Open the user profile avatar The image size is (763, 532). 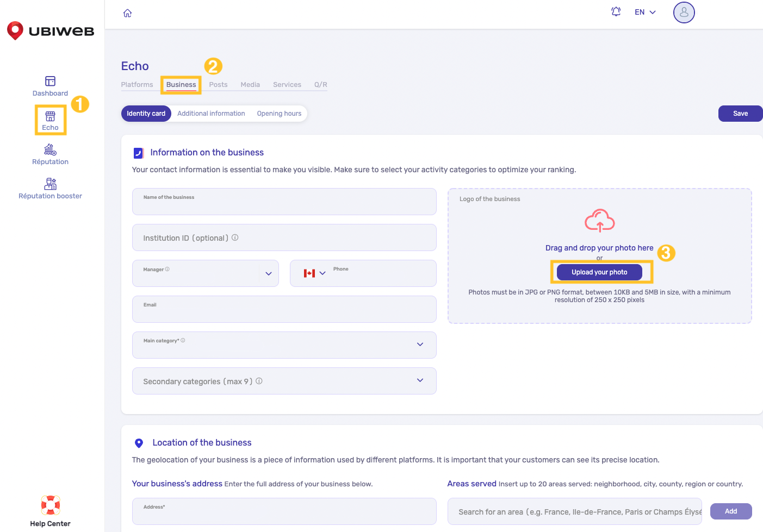(684, 12)
